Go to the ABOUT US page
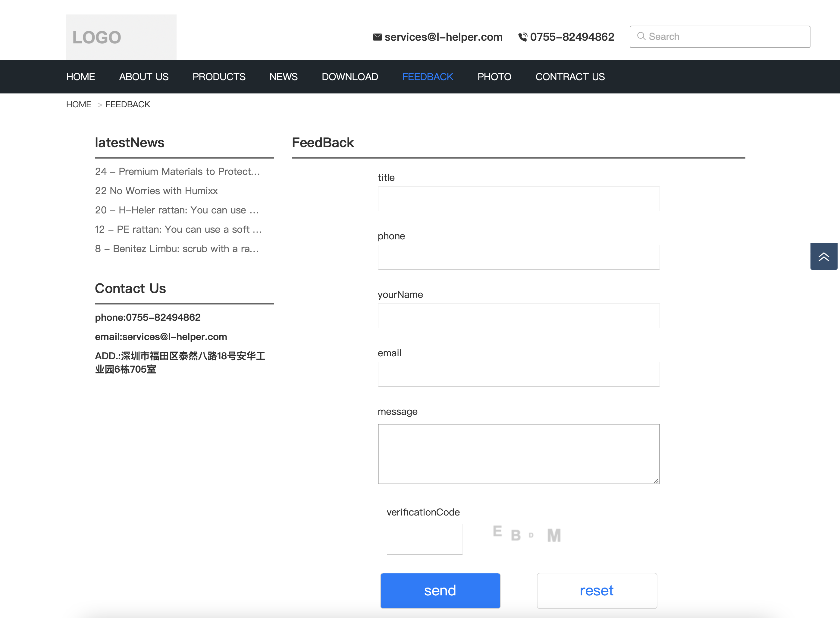 pos(143,77)
